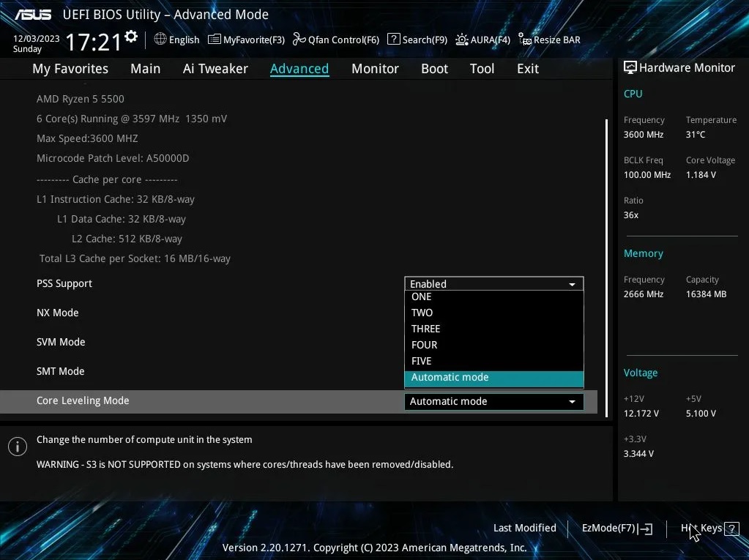Choose THREE in the core leveling list
Viewport: 749px width, 560px height.
pos(494,329)
